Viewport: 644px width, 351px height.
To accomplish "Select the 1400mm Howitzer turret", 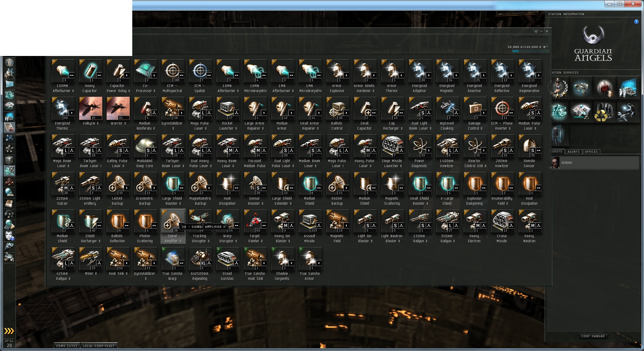I will coord(447,151).
